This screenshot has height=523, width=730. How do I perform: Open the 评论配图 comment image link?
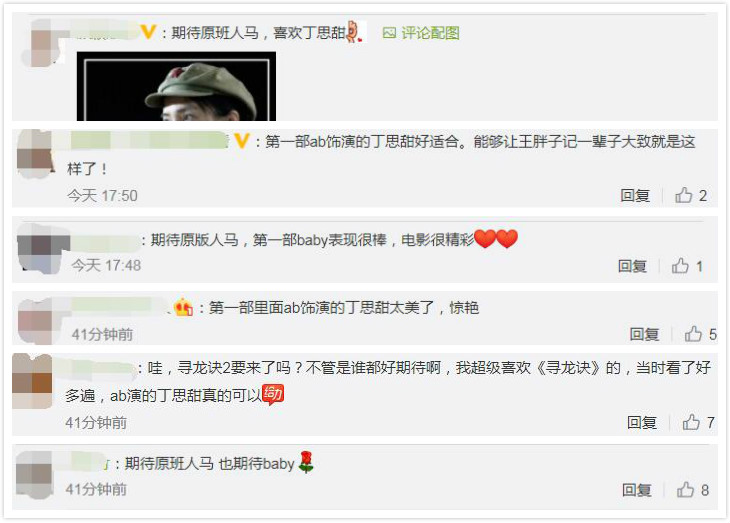pyautogui.click(x=421, y=33)
